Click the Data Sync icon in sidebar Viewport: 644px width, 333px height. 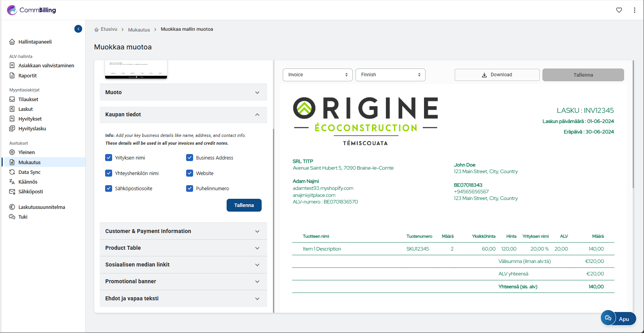click(12, 172)
